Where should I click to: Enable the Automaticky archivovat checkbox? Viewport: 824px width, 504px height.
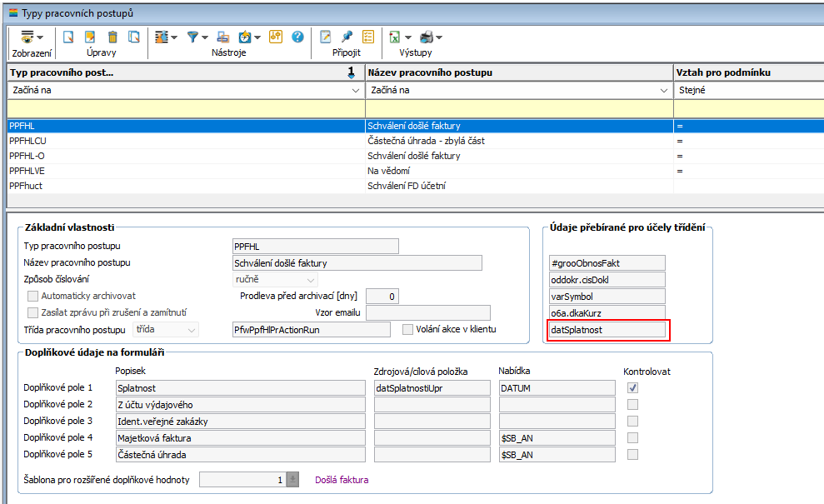(x=33, y=296)
